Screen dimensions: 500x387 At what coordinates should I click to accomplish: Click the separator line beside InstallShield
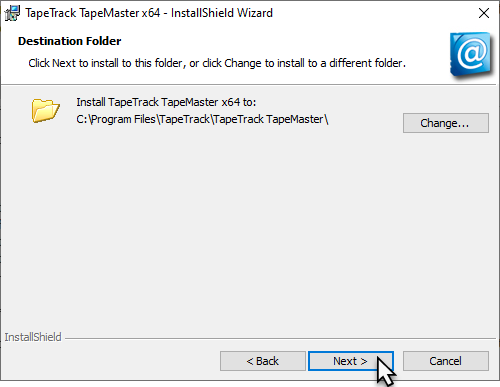[281, 339]
